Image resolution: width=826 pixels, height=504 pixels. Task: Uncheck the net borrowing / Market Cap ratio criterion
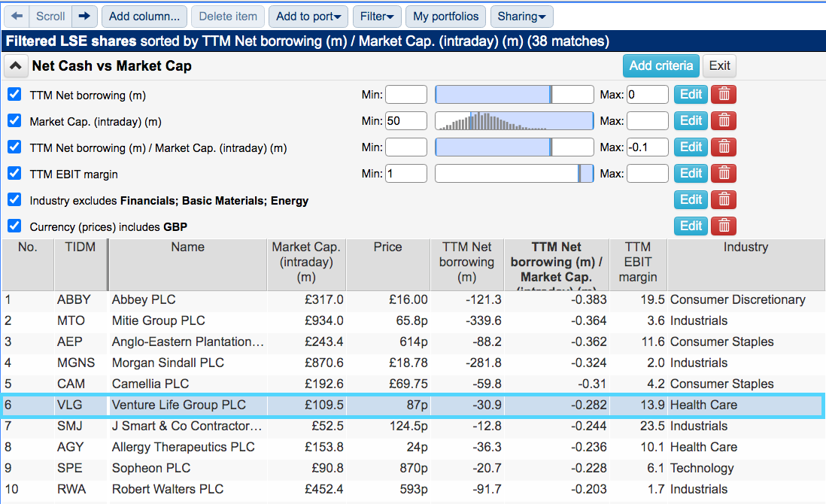click(x=14, y=147)
